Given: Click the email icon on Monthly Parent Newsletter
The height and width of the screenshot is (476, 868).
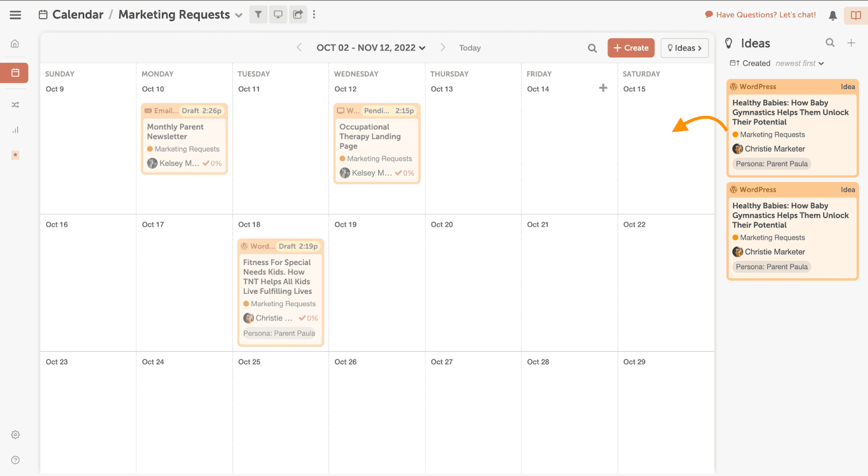Looking at the screenshot, I should pos(148,111).
